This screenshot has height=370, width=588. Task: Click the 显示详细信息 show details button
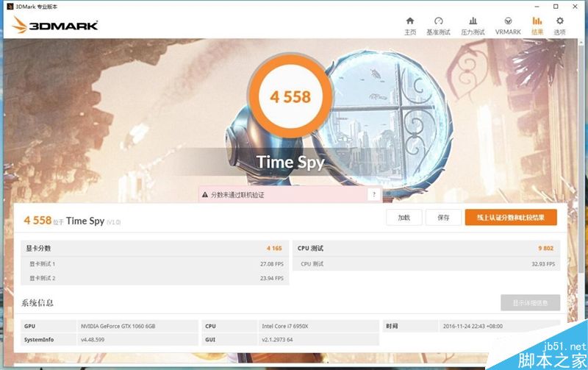point(530,302)
